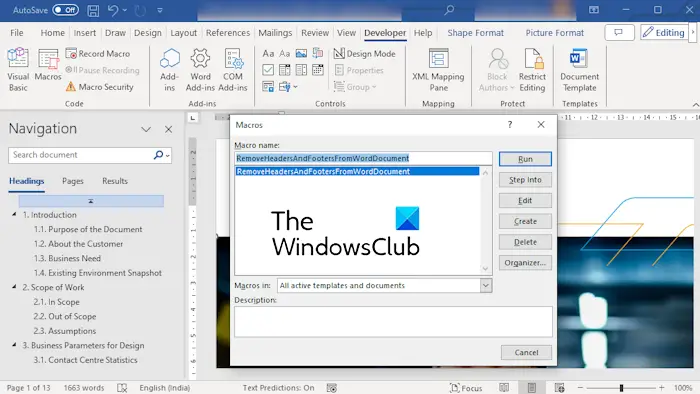The image size is (700, 394).
Task: Click the Macro name input field
Action: coord(363,158)
